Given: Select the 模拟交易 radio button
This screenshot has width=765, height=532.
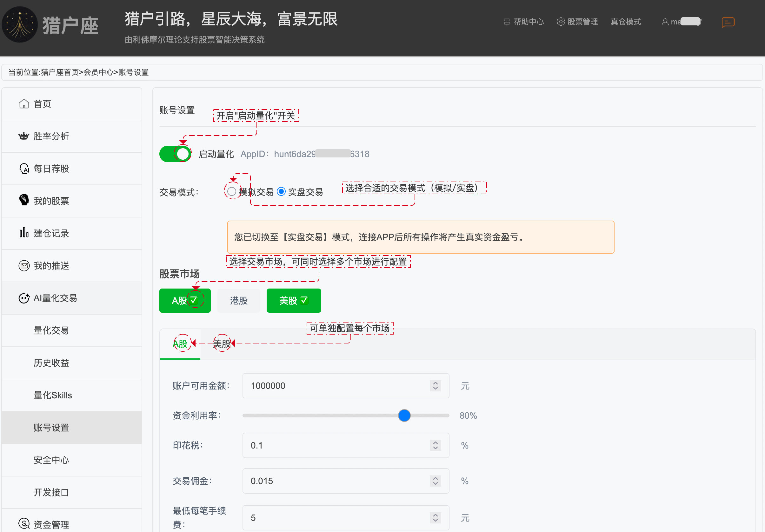Looking at the screenshot, I should pos(232,191).
